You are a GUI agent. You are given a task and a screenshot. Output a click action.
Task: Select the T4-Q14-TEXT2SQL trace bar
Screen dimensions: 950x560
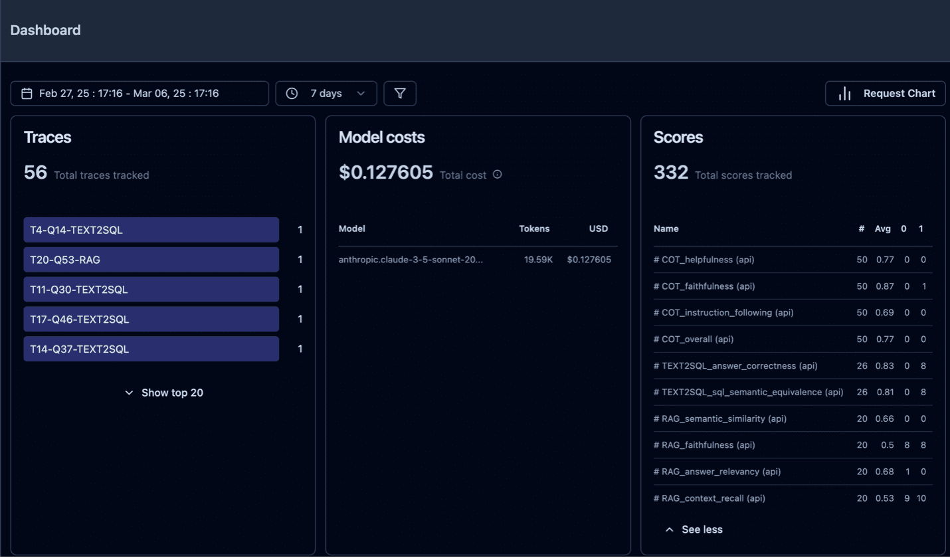[151, 230]
